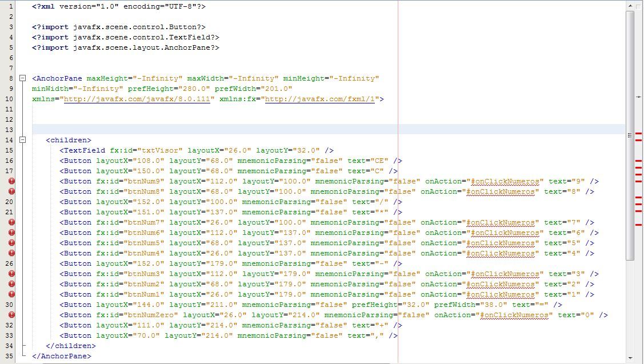644x364 pixels.
Task: Click the encoding="UTF-8" declaration
Action: (x=160, y=7)
